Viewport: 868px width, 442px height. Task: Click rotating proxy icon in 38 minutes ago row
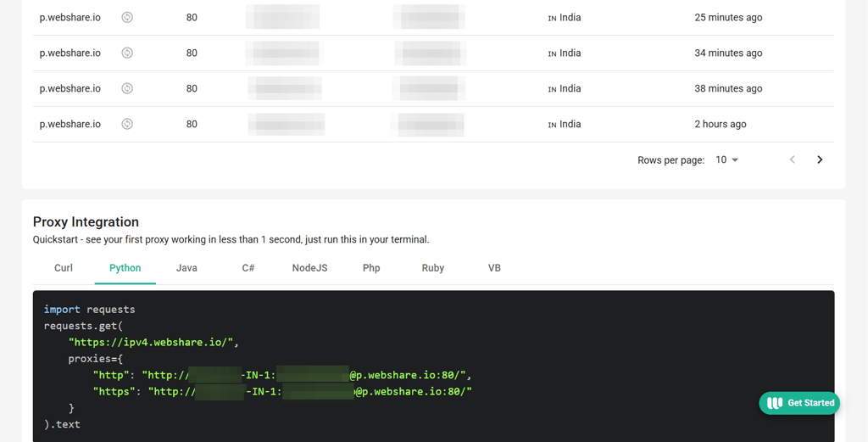click(x=127, y=88)
